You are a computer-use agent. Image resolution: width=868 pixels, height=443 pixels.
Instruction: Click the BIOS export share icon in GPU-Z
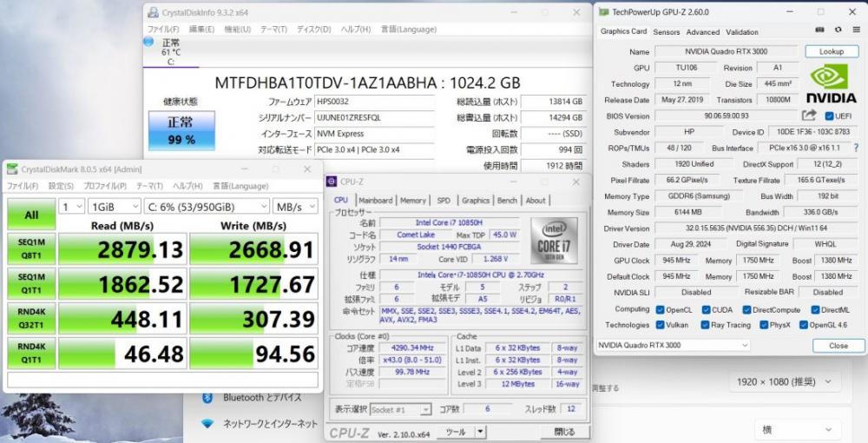click(x=809, y=116)
